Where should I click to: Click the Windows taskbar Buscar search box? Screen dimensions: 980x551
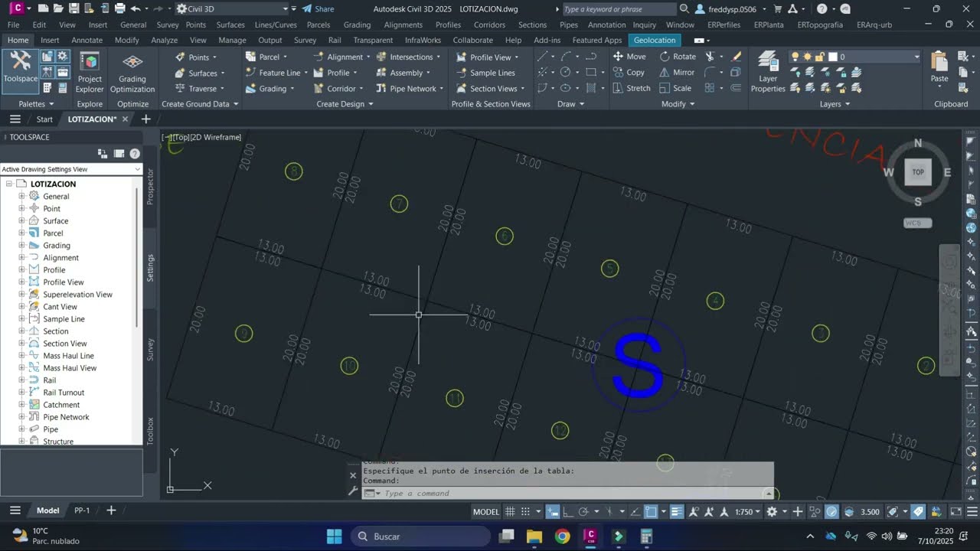point(420,536)
